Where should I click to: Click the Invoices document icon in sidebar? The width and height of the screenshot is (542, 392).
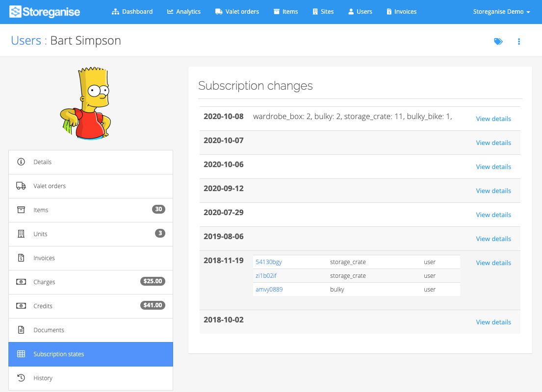click(x=21, y=258)
